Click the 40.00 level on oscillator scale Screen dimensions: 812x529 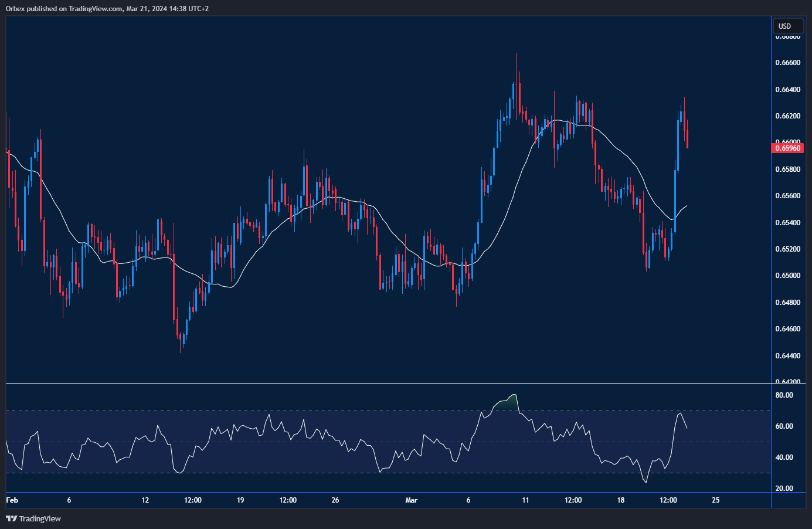point(784,457)
